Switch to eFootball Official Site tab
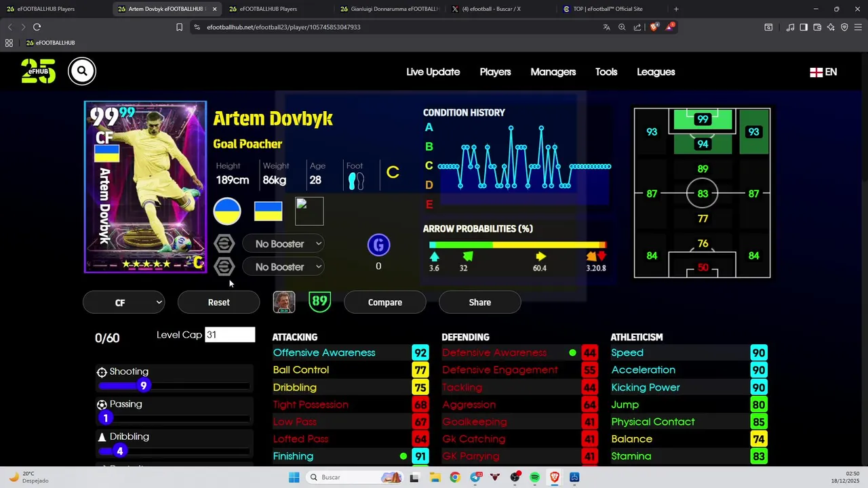 [612, 9]
